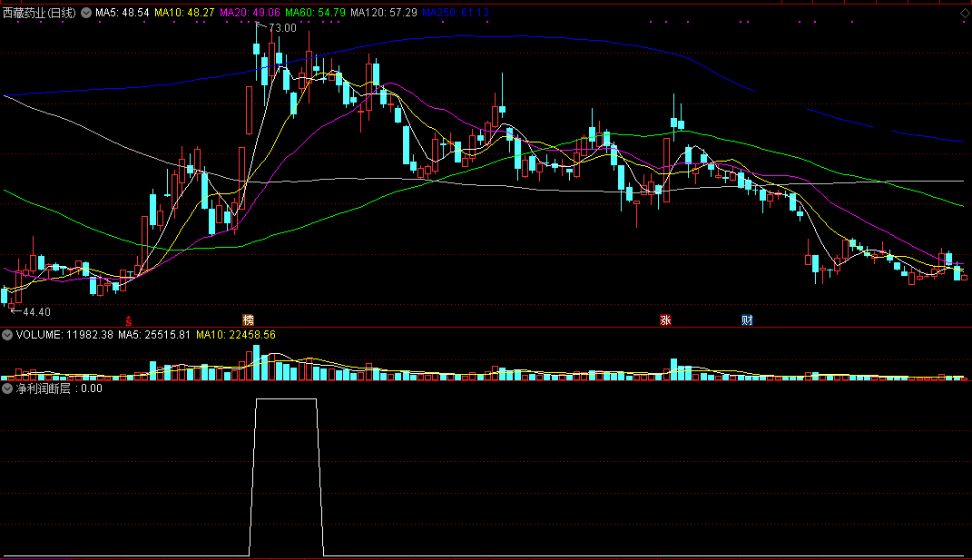Click the 涨 limit-up marker
Viewport: 972px width, 560px height.
tap(666, 320)
